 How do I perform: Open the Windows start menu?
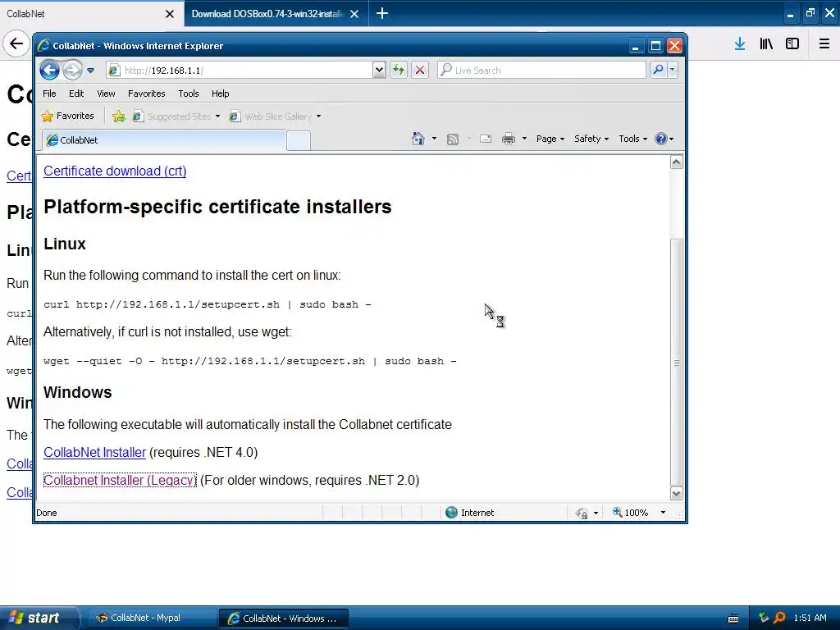point(39,618)
